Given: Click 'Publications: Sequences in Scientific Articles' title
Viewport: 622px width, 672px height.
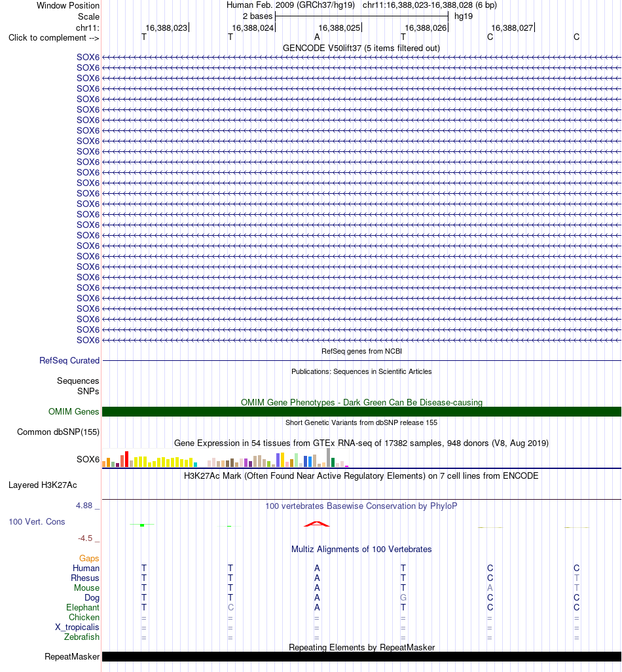Looking at the screenshot, I should [361, 371].
